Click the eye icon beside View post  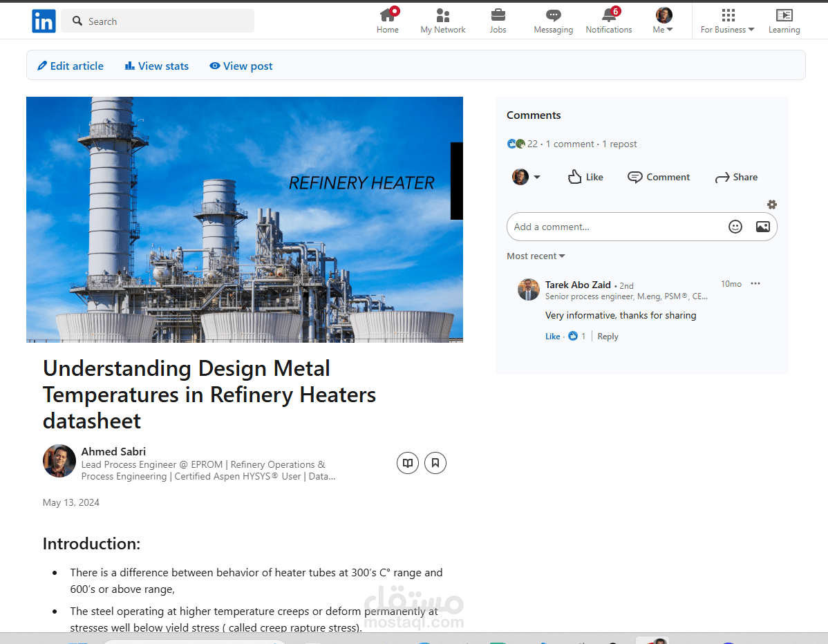pos(214,66)
